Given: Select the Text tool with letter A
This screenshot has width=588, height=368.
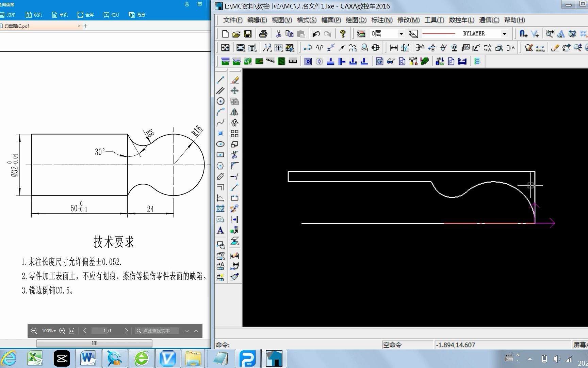Looking at the screenshot, I should tap(220, 231).
